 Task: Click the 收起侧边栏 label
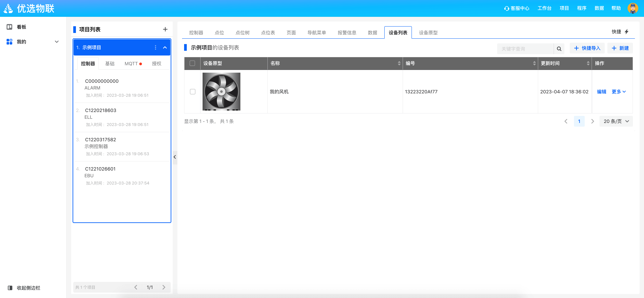click(29, 288)
